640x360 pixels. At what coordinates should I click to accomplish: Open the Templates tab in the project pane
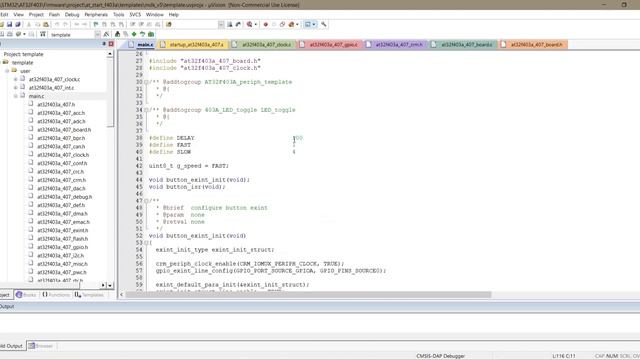(89, 295)
